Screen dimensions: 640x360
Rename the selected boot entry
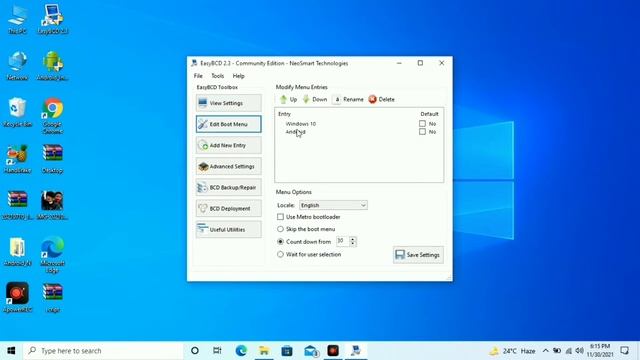pyautogui.click(x=348, y=99)
